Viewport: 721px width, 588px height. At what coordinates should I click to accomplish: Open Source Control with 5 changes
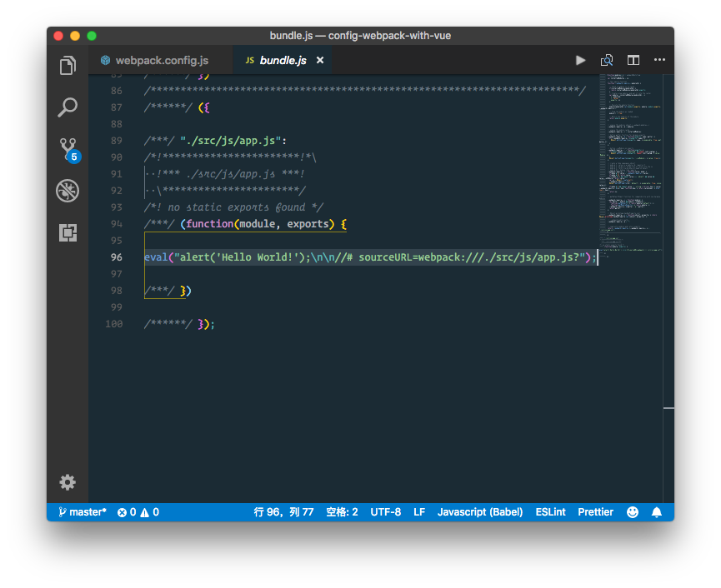68,149
